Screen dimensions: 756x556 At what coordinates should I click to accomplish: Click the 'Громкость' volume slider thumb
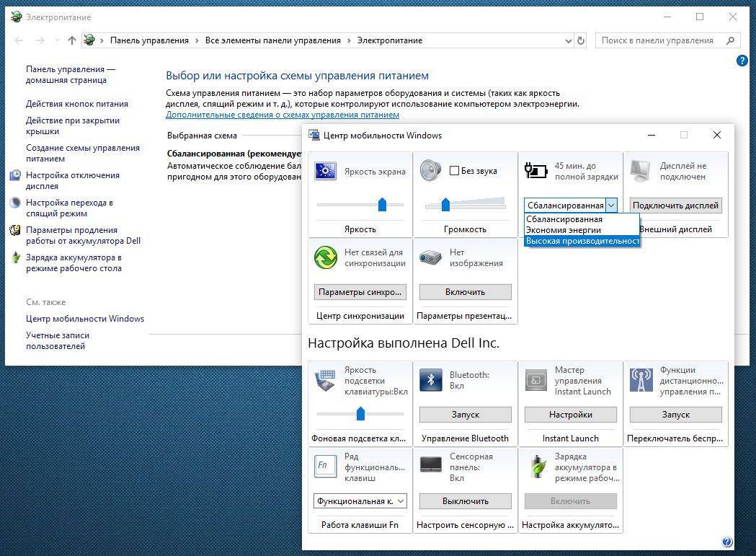tap(445, 206)
